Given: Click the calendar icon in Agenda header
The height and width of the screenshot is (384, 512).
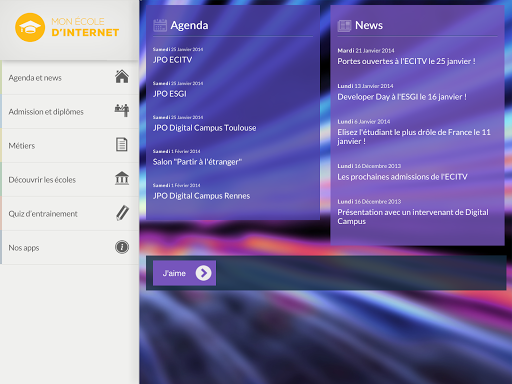Looking at the screenshot, I should 160,25.
